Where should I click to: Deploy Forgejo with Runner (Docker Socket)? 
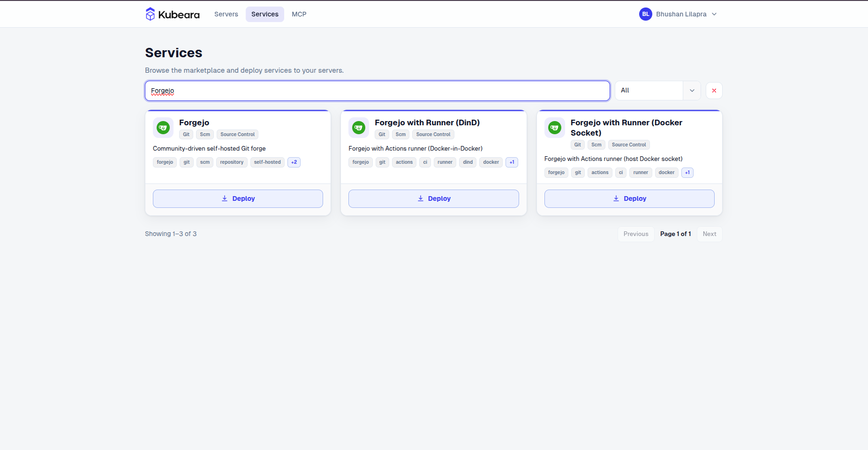(x=629, y=198)
